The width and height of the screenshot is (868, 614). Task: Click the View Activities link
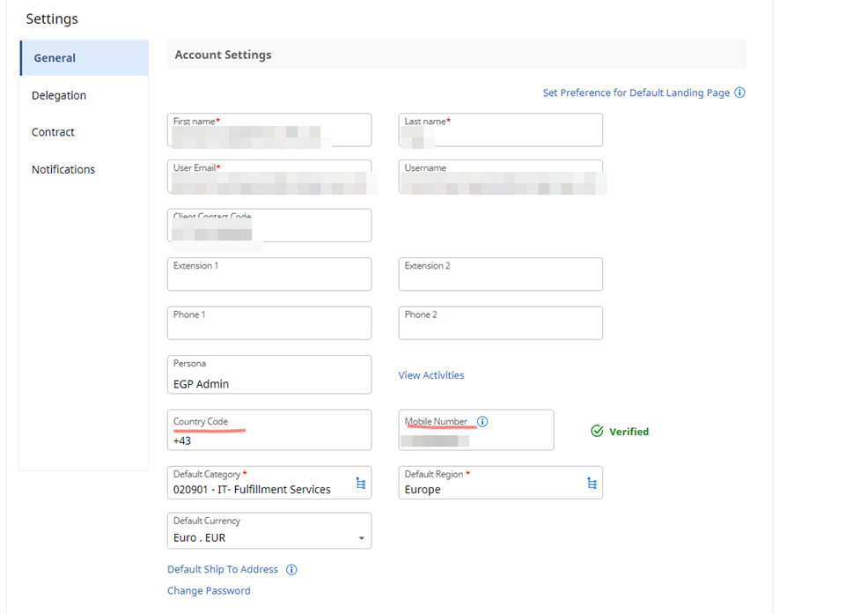[x=430, y=375]
